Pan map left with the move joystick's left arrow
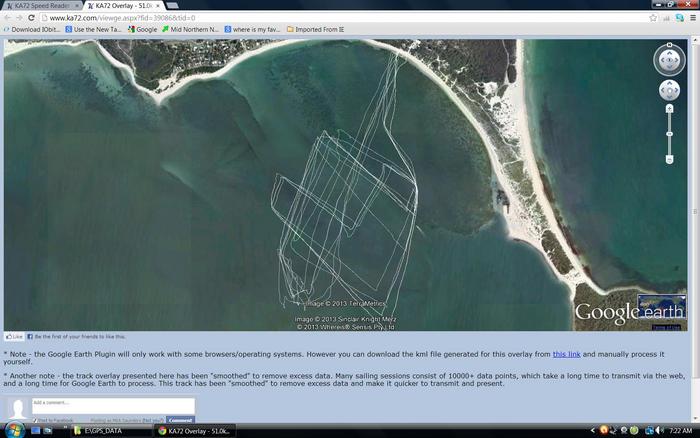The image size is (700, 438). point(662,90)
